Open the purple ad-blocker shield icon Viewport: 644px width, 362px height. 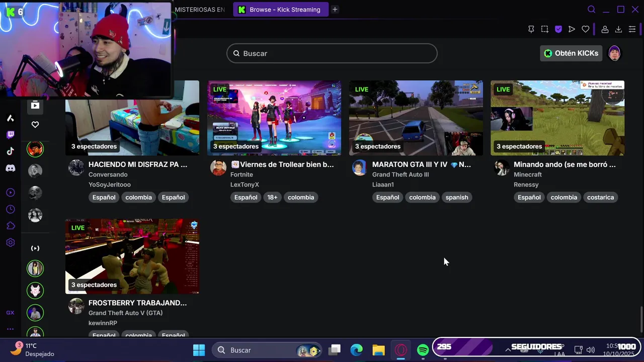558,29
